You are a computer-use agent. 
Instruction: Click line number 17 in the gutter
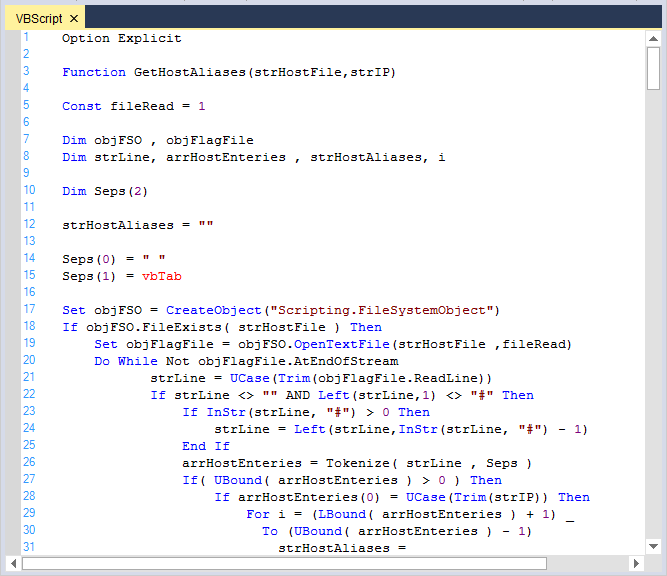coord(29,309)
